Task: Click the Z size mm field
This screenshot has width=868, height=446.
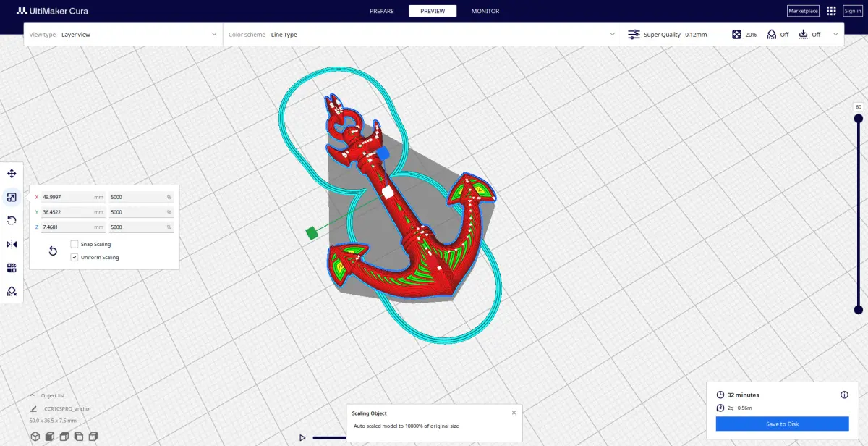Action: pyautogui.click(x=72, y=227)
